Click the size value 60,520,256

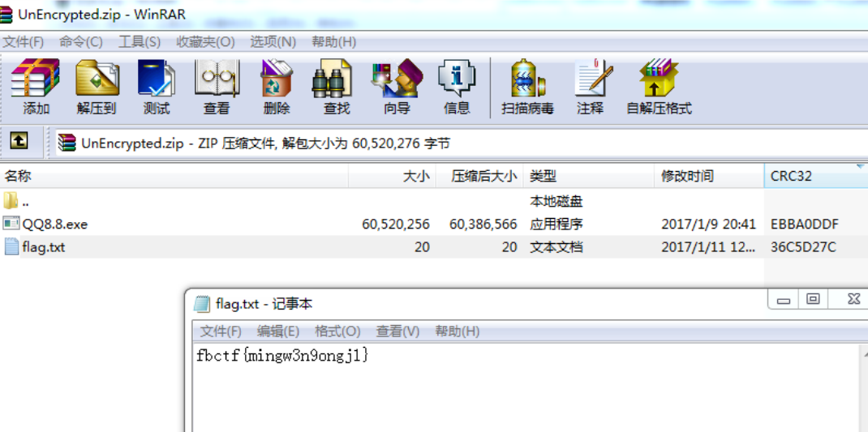(x=396, y=224)
